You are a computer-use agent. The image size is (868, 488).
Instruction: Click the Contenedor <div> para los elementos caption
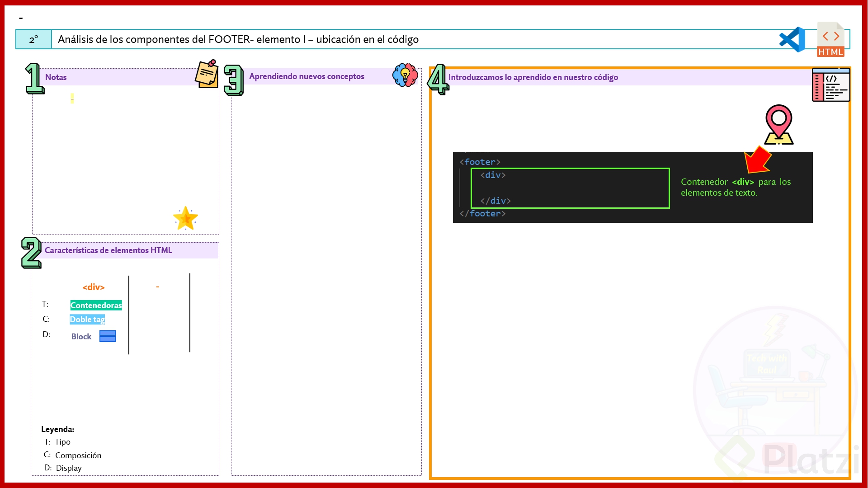click(x=736, y=187)
